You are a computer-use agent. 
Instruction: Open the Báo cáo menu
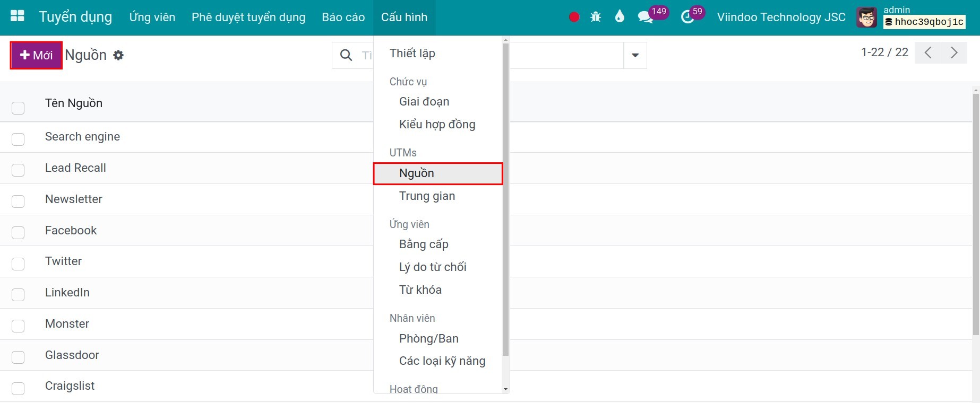[343, 17]
